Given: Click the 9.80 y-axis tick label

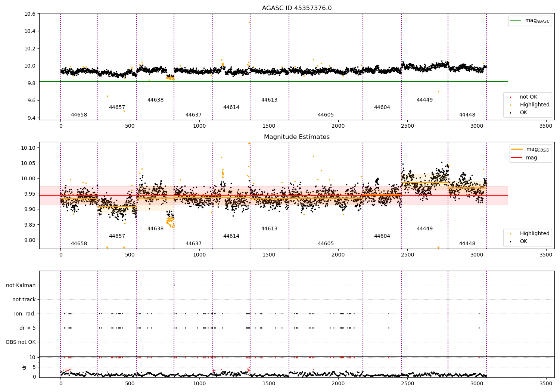Looking at the screenshot, I should point(30,240).
